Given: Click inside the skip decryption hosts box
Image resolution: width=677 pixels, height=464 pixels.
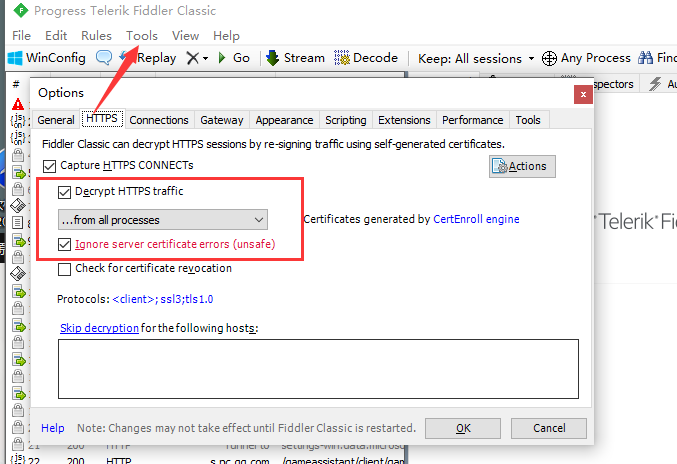Looking at the screenshot, I should click(318, 369).
